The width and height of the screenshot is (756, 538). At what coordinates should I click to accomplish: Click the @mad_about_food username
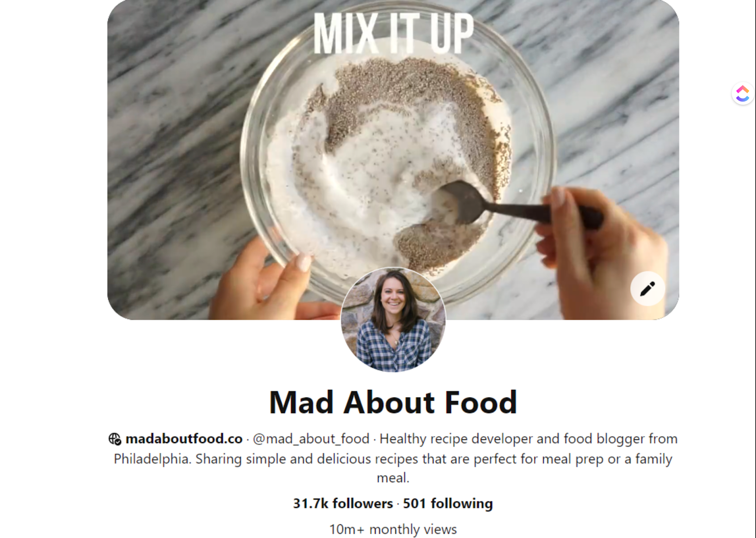pos(311,439)
